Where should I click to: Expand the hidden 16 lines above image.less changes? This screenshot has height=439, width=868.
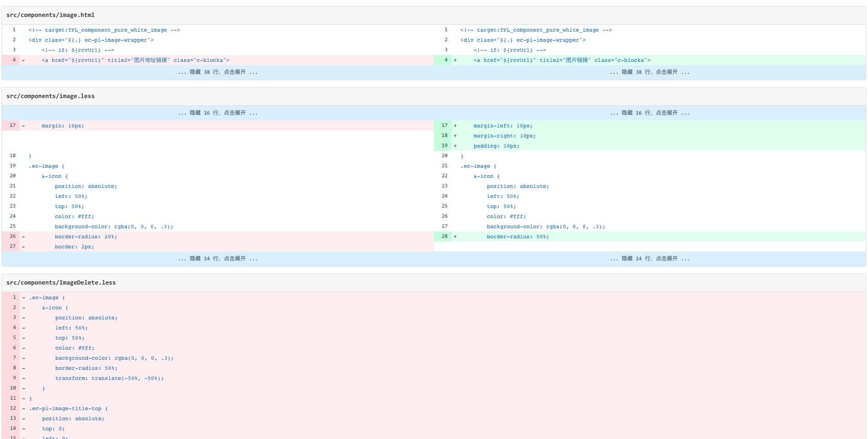217,112
